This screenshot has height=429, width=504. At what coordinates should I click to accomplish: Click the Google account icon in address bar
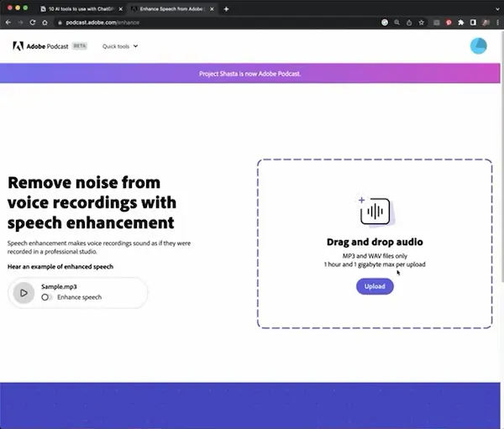[385, 23]
